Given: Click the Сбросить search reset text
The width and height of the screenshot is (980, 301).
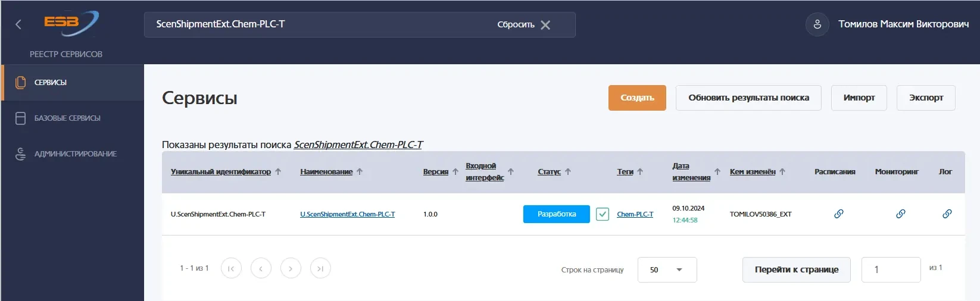Looking at the screenshot, I should point(516,25).
